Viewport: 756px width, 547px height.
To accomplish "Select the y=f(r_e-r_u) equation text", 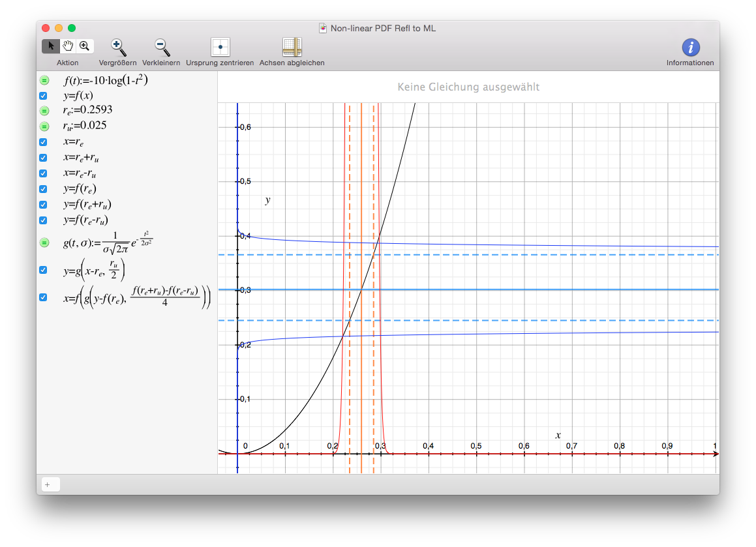I will (x=85, y=220).
